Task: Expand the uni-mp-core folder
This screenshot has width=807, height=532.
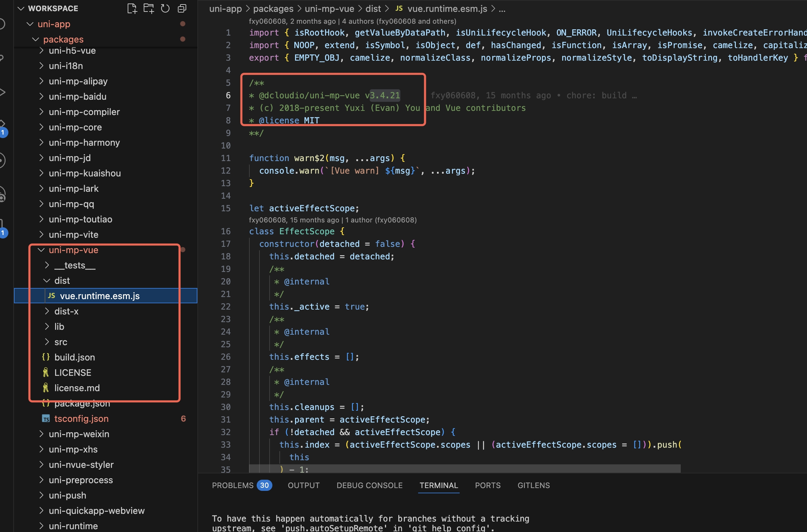Action: point(41,127)
